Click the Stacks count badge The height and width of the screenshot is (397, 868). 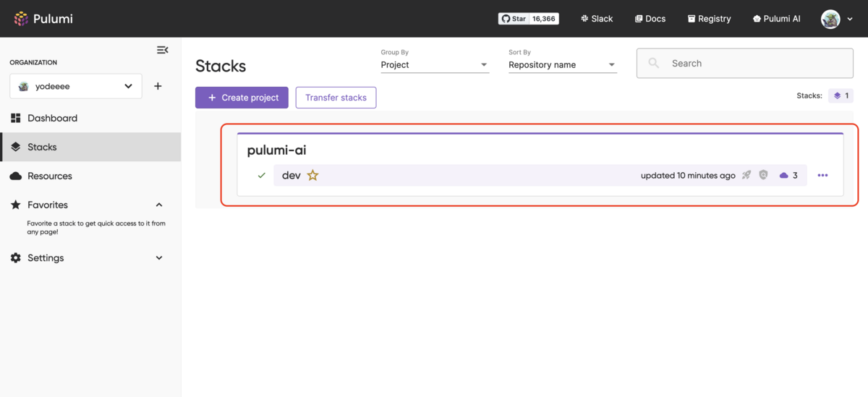click(841, 95)
